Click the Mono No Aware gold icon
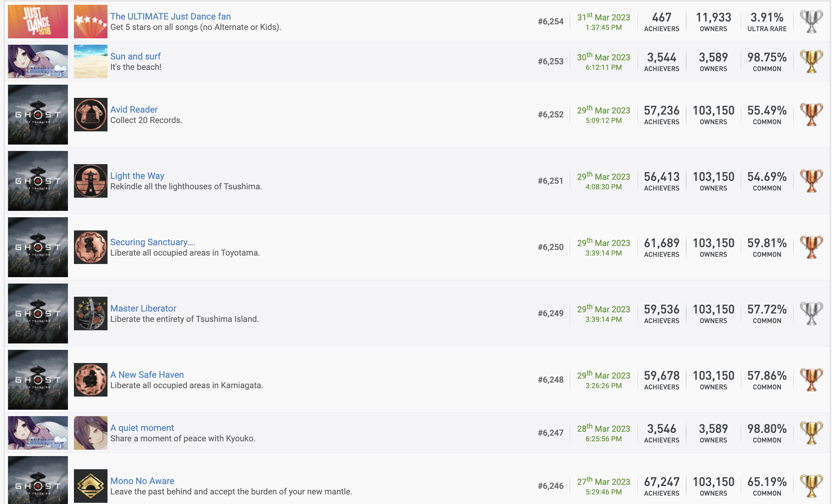The height and width of the screenshot is (504, 832). (x=91, y=486)
